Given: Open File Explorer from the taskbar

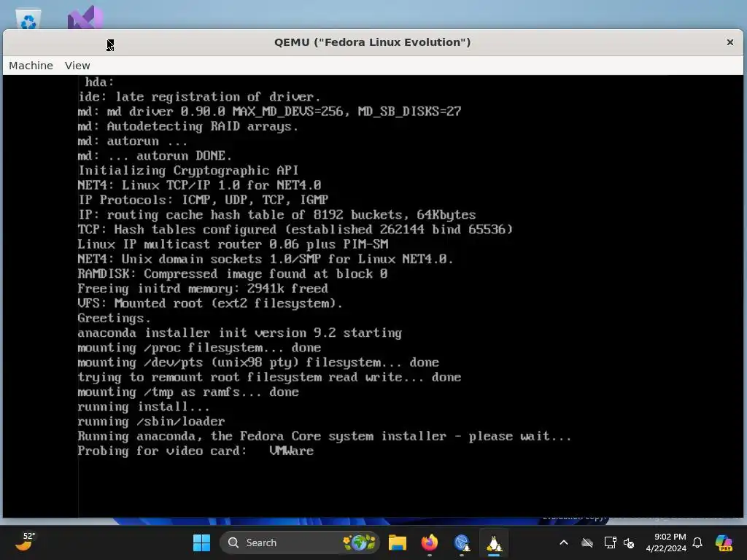Looking at the screenshot, I should click(398, 542).
